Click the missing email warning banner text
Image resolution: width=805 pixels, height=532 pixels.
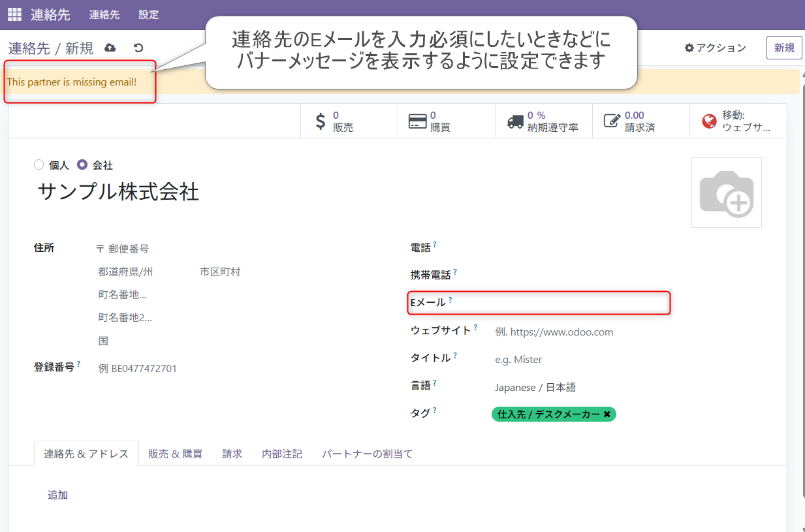tap(72, 82)
